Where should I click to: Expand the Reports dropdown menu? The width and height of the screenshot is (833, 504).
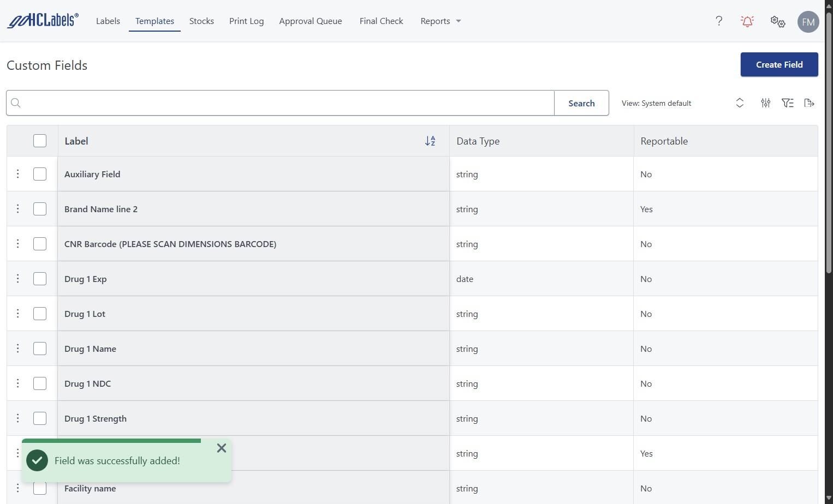441,21
